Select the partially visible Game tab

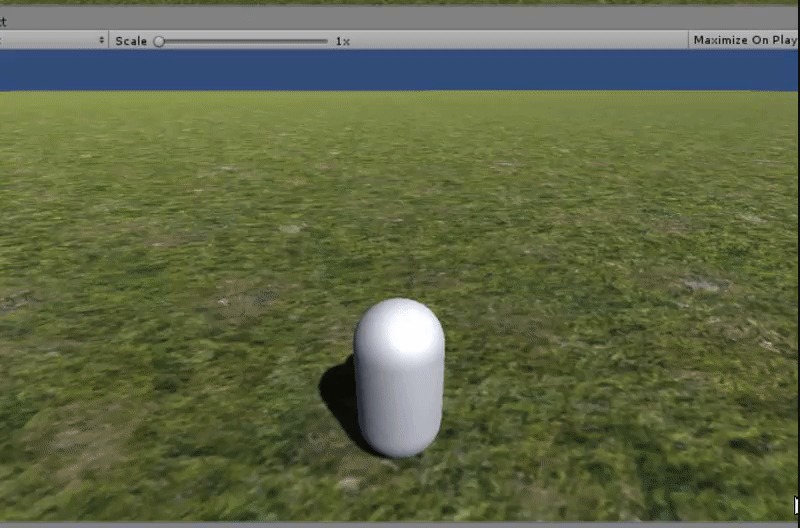[x=4, y=19]
